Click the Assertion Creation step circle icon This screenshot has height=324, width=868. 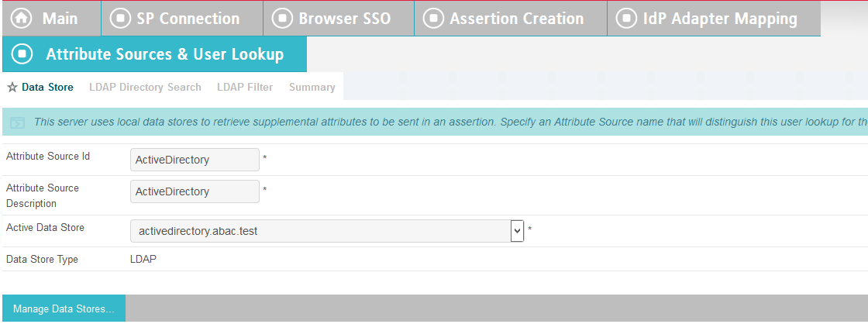coord(433,19)
